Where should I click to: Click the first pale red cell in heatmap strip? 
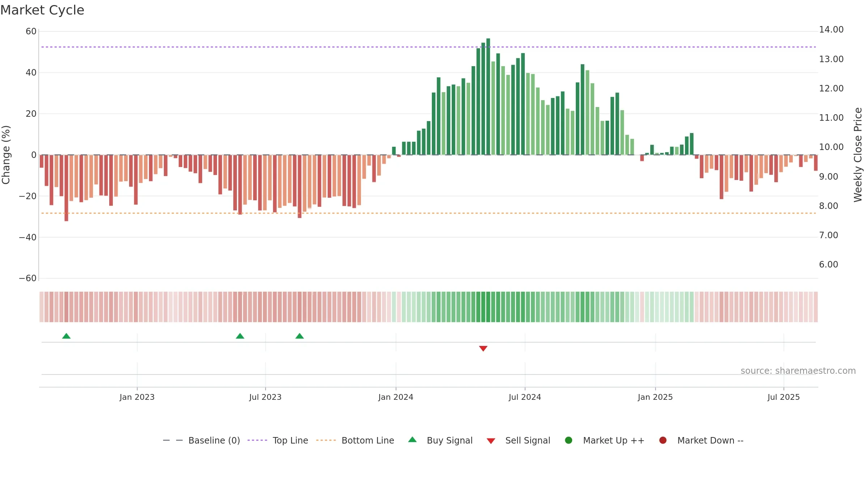coord(42,307)
